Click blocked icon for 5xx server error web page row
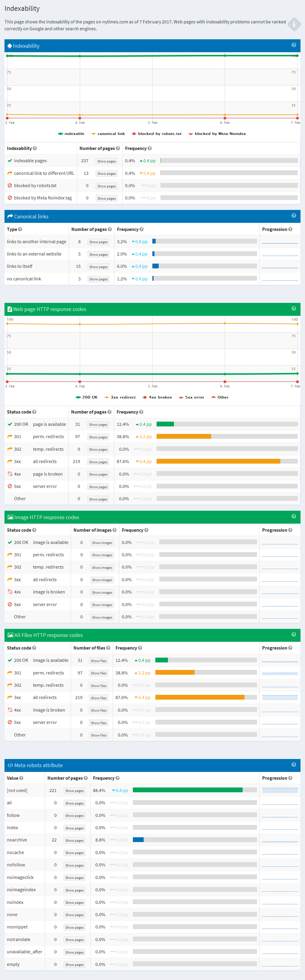Viewport: 305px width, 980px height. (10, 486)
